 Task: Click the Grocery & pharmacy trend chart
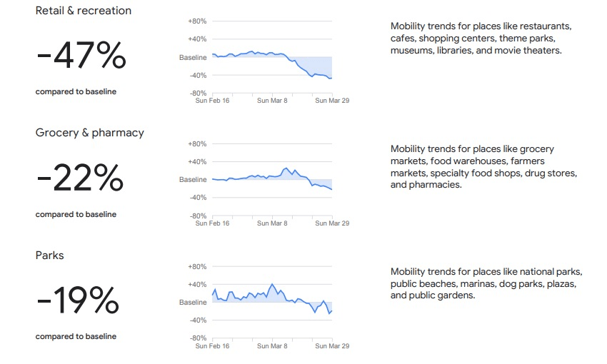click(272, 180)
